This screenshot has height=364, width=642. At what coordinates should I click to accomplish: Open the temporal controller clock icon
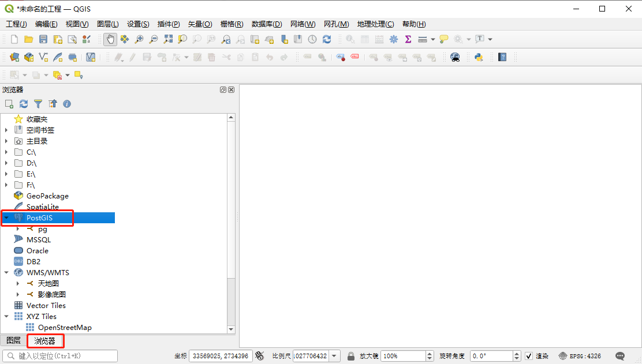pyautogui.click(x=312, y=39)
